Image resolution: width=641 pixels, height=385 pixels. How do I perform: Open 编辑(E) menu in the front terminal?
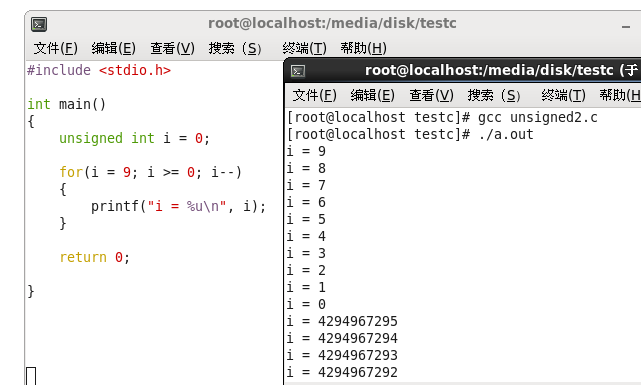(x=373, y=95)
